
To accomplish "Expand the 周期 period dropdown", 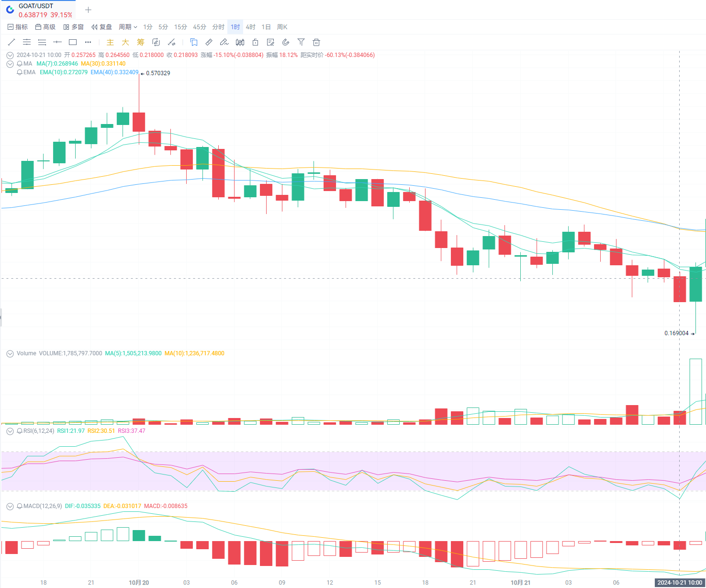I will point(128,27).
